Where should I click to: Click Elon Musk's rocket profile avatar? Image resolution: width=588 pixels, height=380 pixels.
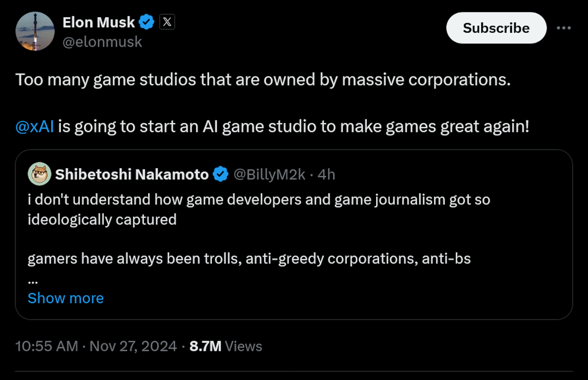(x=35, y=31)
